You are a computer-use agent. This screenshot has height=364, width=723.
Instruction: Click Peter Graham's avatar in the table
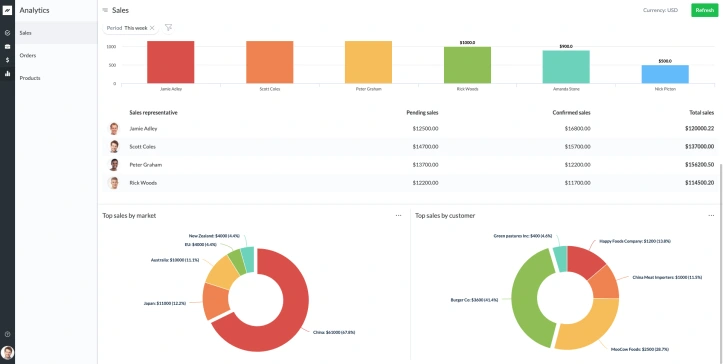114,165
